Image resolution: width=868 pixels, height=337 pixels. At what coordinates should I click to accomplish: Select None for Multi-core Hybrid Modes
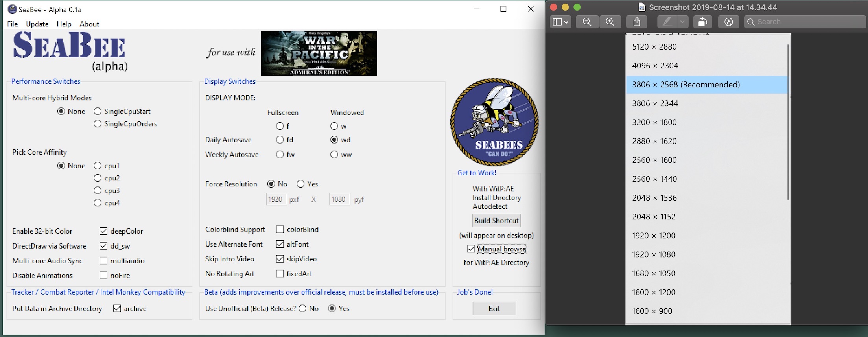click(x=71, y=111)
